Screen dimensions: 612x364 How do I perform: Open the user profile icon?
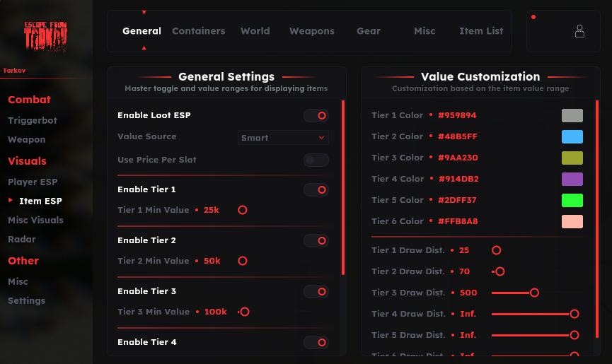point(579,31)
